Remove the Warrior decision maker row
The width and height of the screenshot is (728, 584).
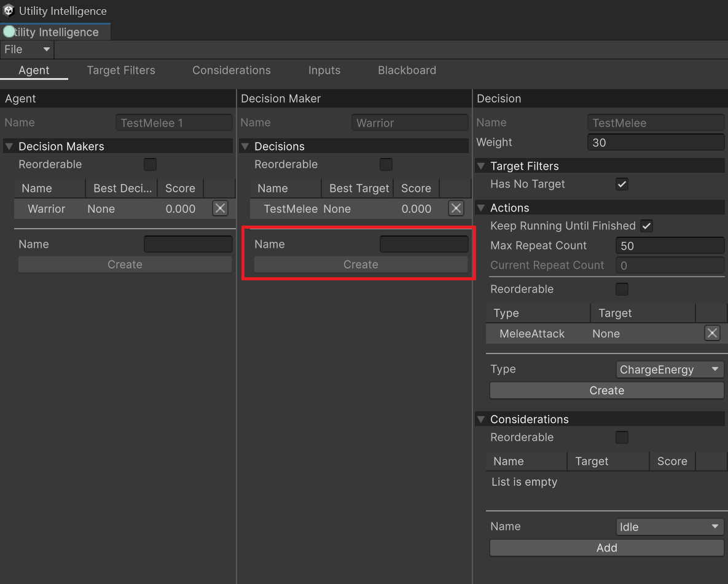(x=220, y=208)
